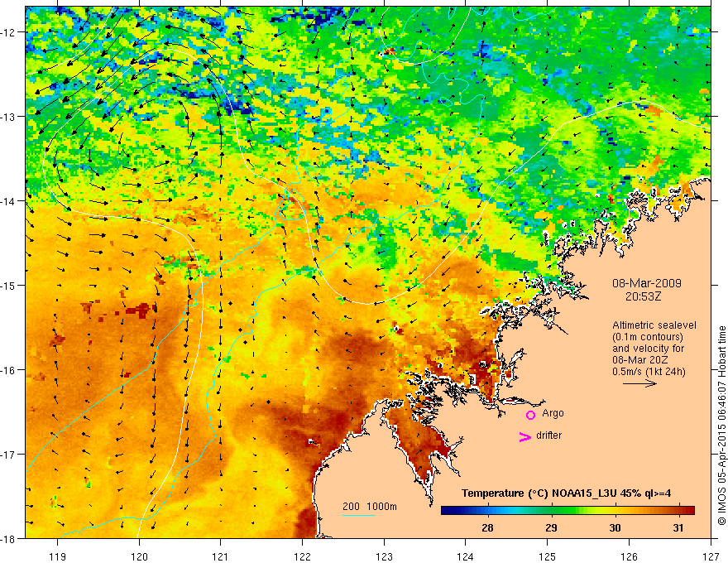Click the '200 1000m' depth contour label

[370, 507]
